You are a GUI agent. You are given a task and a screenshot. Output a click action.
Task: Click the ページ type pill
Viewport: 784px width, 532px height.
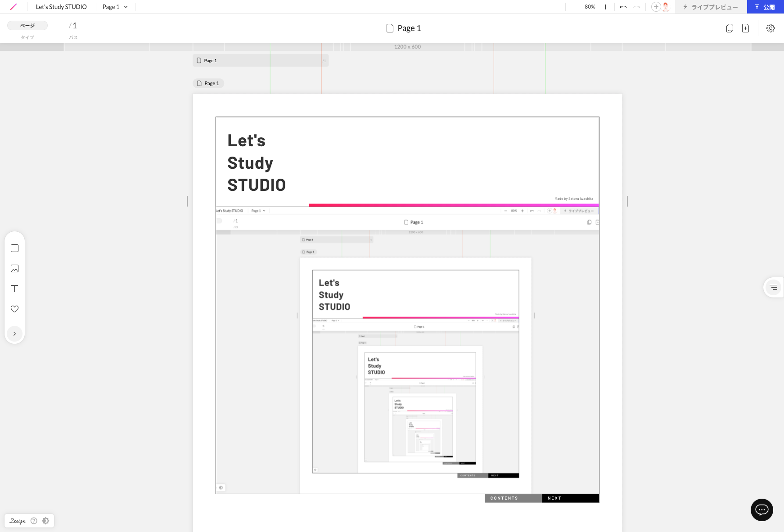click(x=27, y=26)
